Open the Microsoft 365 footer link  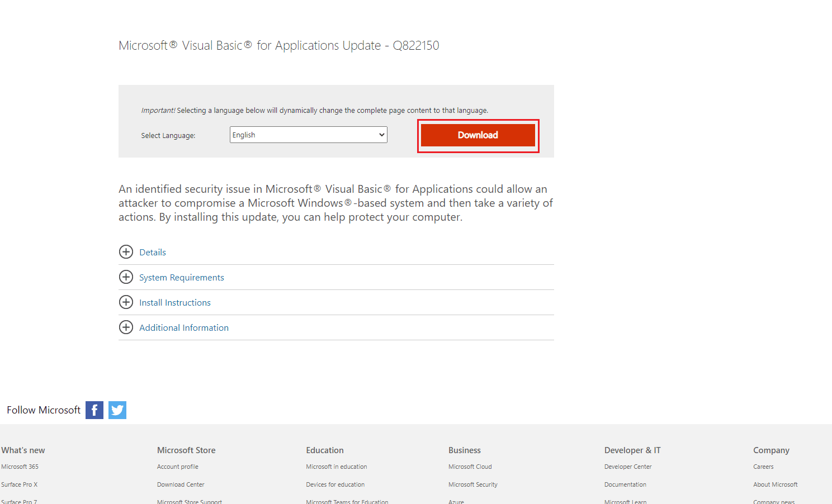tap(20, 467)
